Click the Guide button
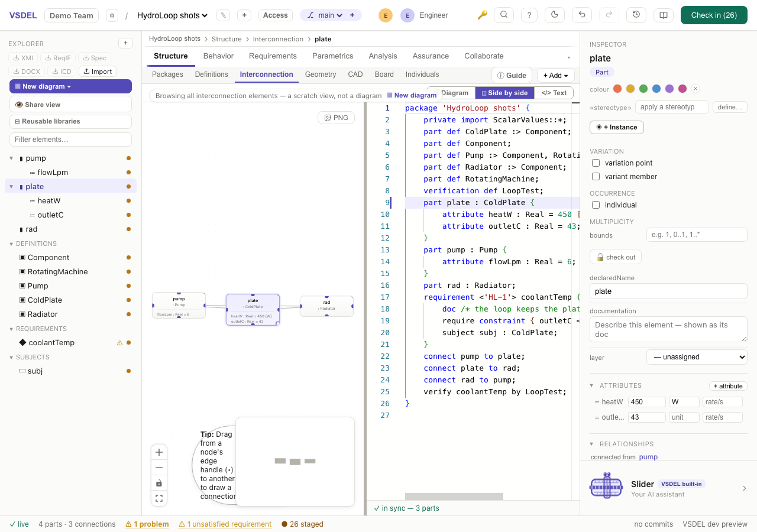 512,75
